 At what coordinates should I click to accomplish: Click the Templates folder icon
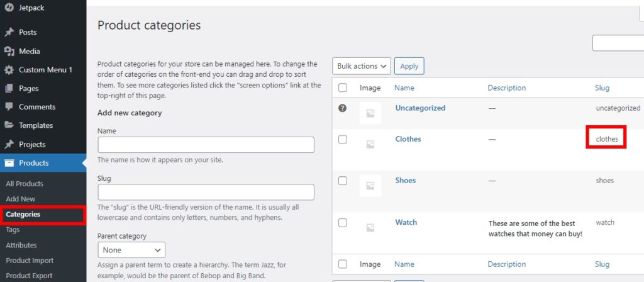9,125
